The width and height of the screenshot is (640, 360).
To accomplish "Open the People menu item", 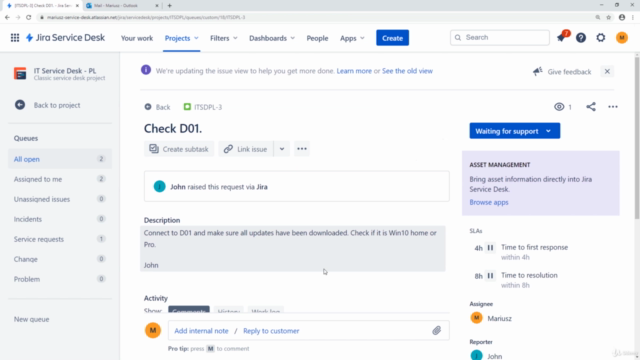I will click(x=317, y=38).
